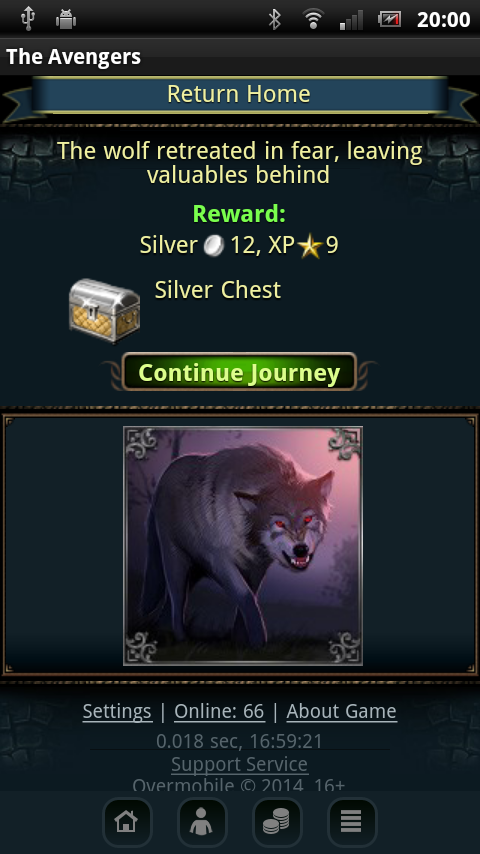Image resolution: width=480 pixels, height=854 pixels.
Task: Tap the Android debug notification icon
Action: point(66,20)
